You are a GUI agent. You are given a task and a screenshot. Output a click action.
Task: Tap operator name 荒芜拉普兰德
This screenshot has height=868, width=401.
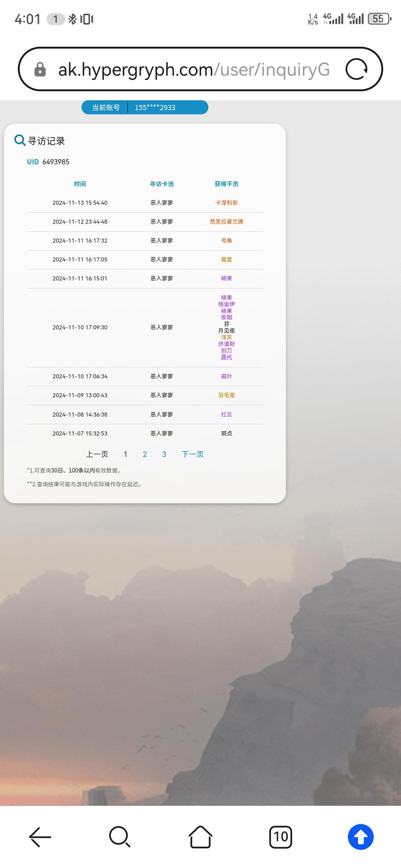(x=226, y=221)
